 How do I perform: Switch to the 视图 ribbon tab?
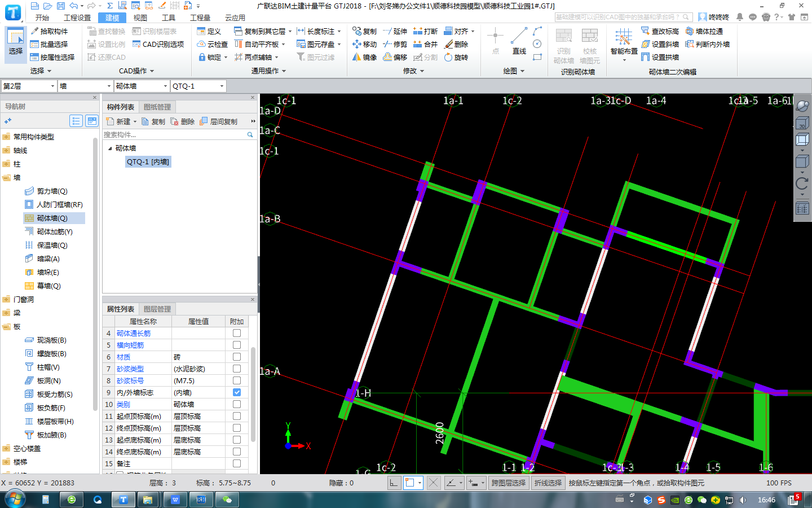click(140, 18)
